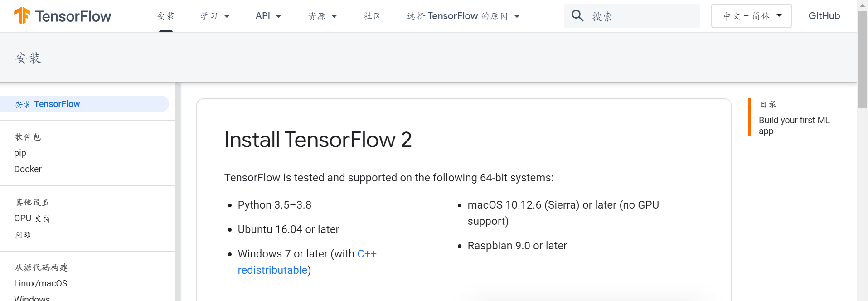Click the TensorFlow logo to go home
The width and height of the screenshot is (868, 301).
[x=61, y=15]
